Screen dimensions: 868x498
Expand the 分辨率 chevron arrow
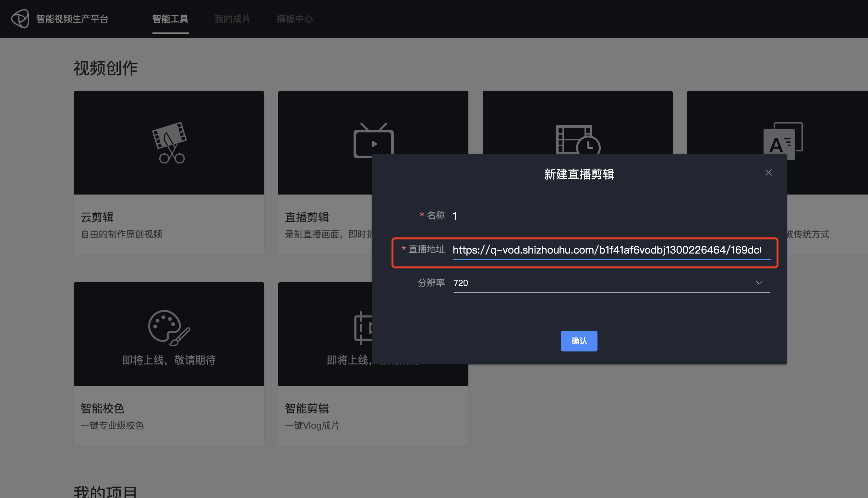[x=759, y=283]
